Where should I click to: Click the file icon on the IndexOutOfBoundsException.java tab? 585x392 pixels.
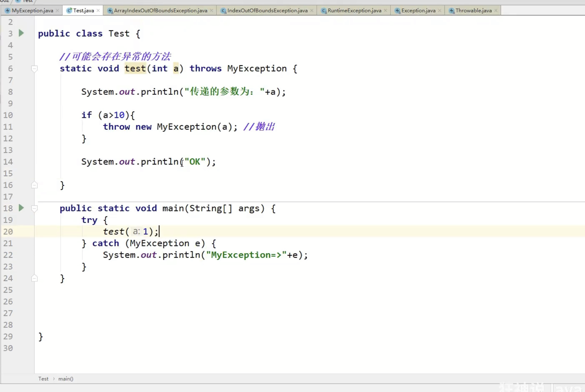[224, 11]
